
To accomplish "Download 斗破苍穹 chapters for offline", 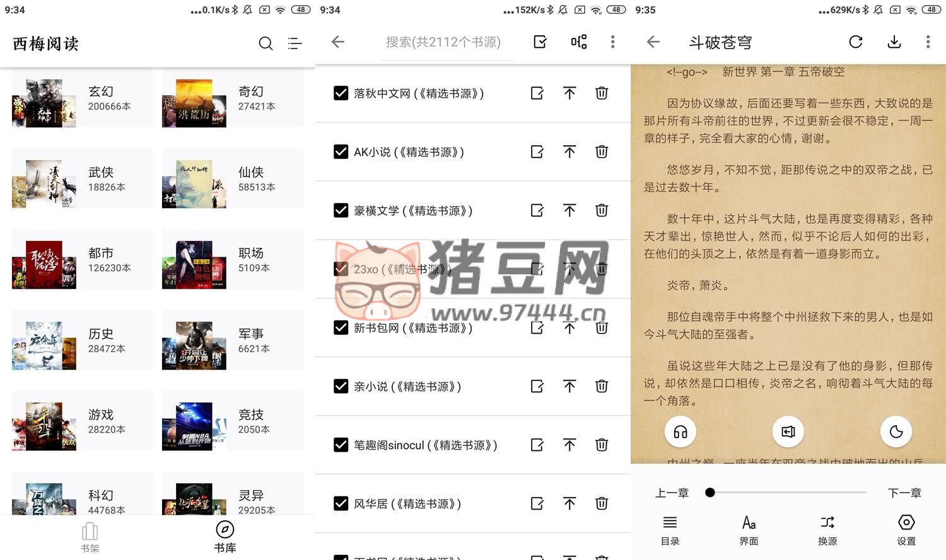I will (x=894, y=42).
